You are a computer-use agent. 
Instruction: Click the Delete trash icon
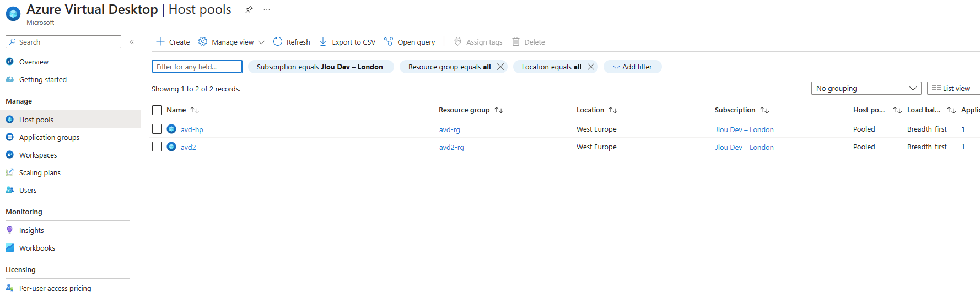[516, 41]
